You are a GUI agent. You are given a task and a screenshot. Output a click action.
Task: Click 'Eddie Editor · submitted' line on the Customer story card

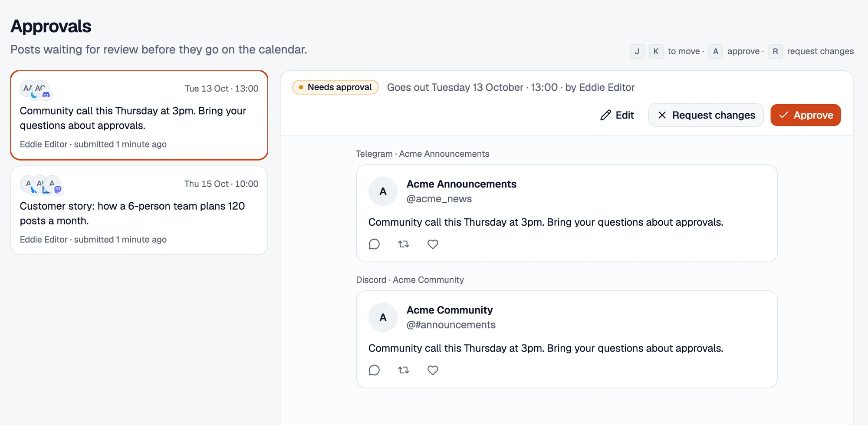point(93,240)
